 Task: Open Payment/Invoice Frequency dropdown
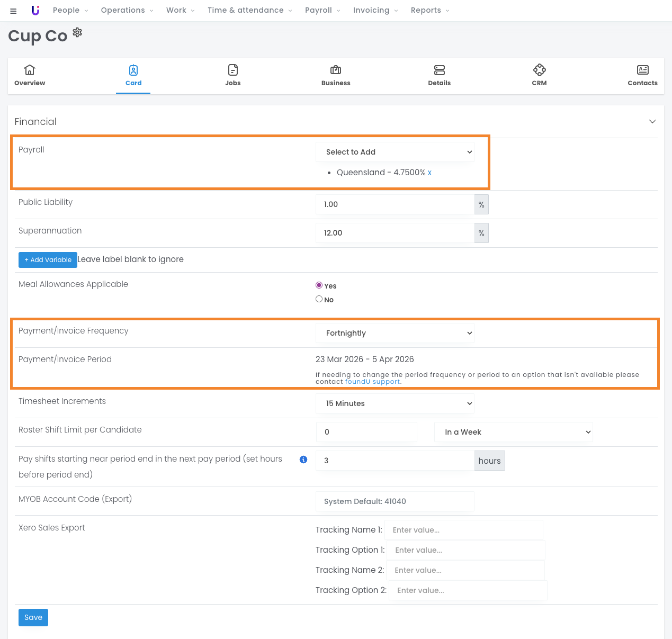coord(395,333)
